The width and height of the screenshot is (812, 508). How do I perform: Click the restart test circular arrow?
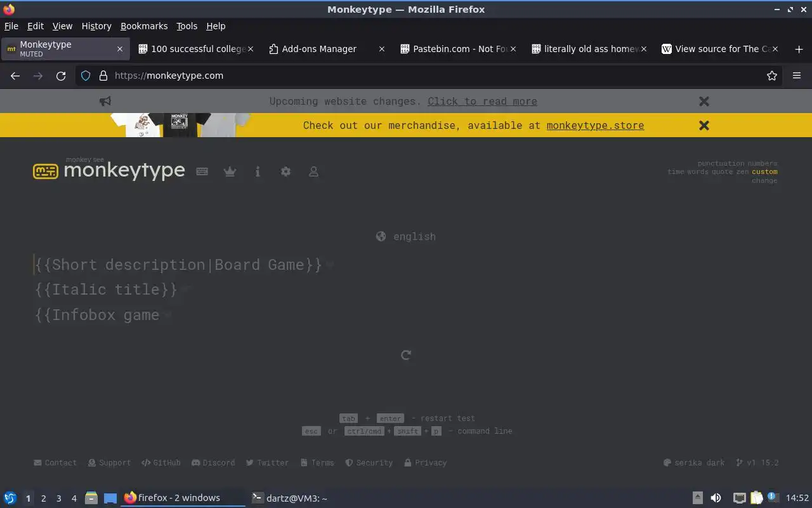(x=406, y=355)
